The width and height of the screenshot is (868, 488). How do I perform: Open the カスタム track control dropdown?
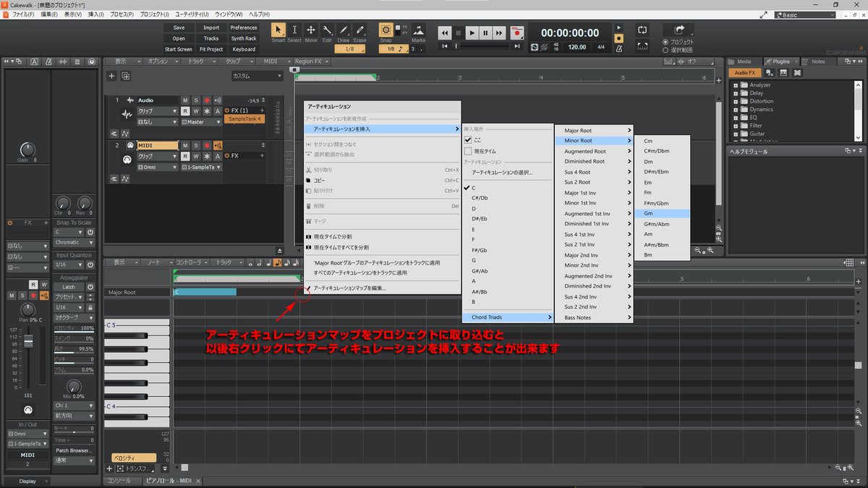click(x=257, y=76)
